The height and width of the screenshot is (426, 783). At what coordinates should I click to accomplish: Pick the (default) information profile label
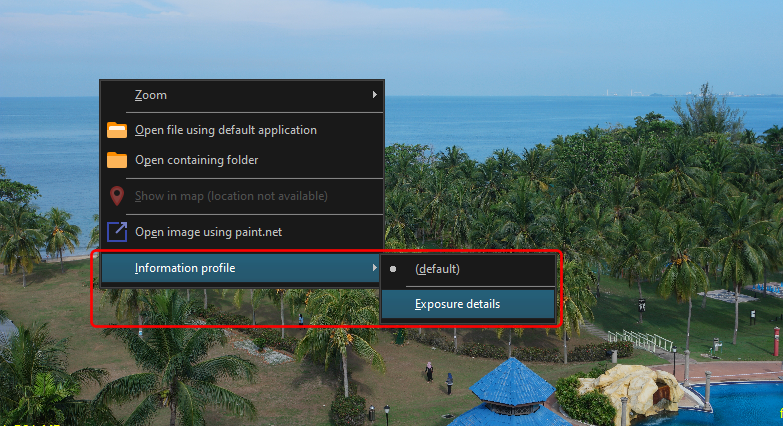tap(437, 269)
